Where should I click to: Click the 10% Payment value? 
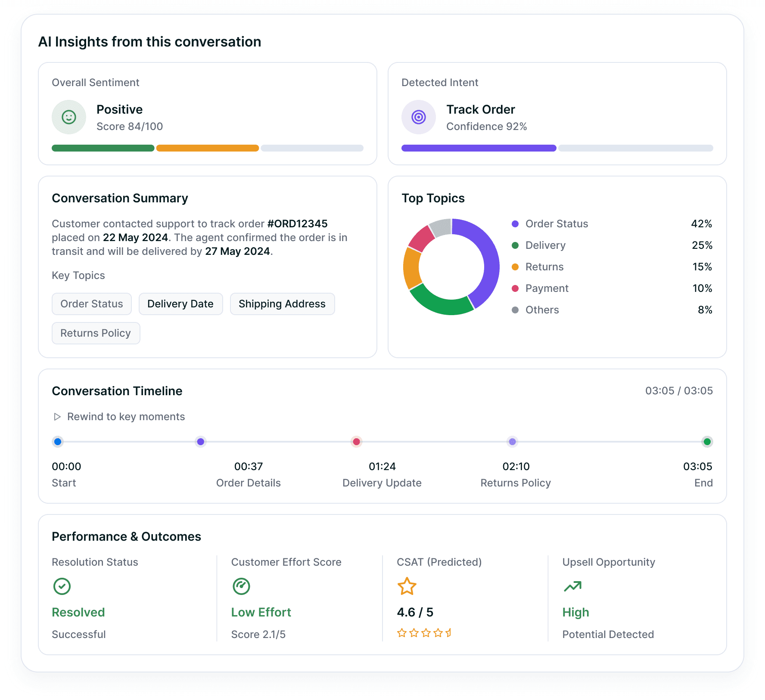(x=703, y=288)
